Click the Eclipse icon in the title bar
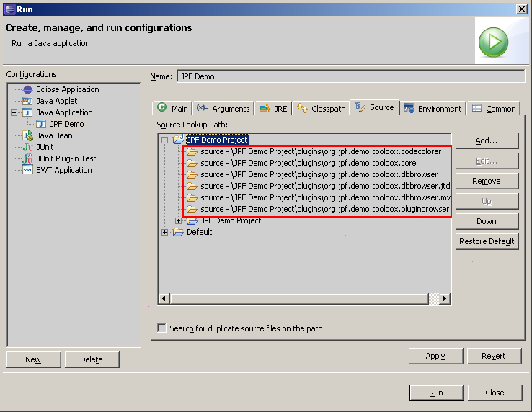The image size is (532, 412). click(x=9, y=9)
